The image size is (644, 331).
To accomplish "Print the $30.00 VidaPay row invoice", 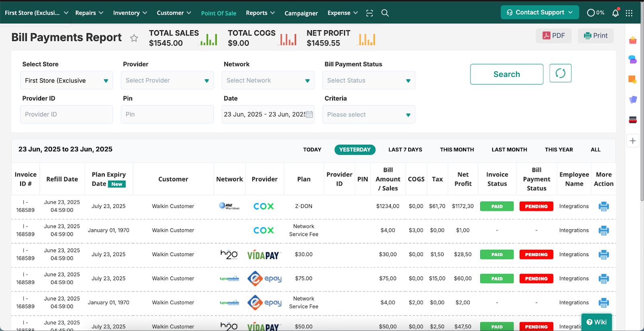I will 604,255.
